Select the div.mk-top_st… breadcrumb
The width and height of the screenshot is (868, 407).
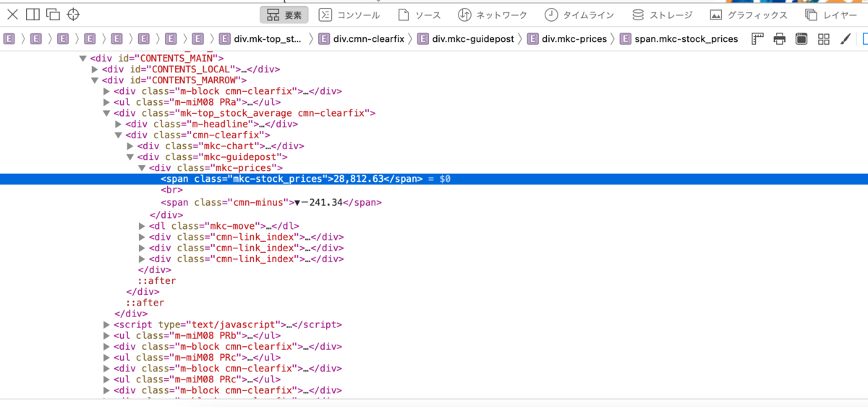click(260, 39)
